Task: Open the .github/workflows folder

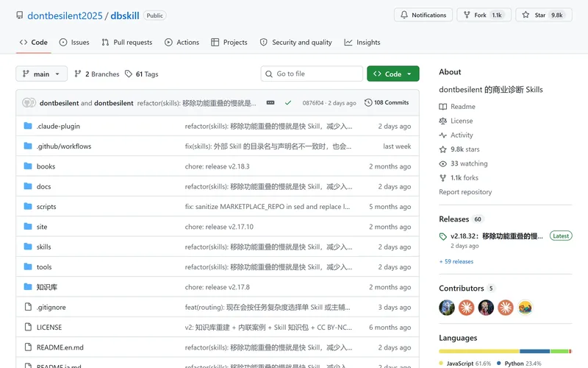Action: click(64, 146)
